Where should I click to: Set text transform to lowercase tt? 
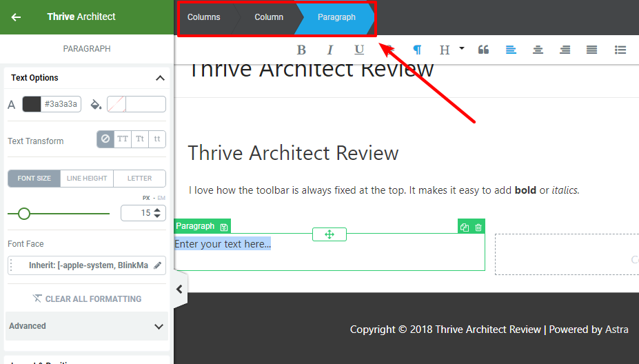[157, 139]
